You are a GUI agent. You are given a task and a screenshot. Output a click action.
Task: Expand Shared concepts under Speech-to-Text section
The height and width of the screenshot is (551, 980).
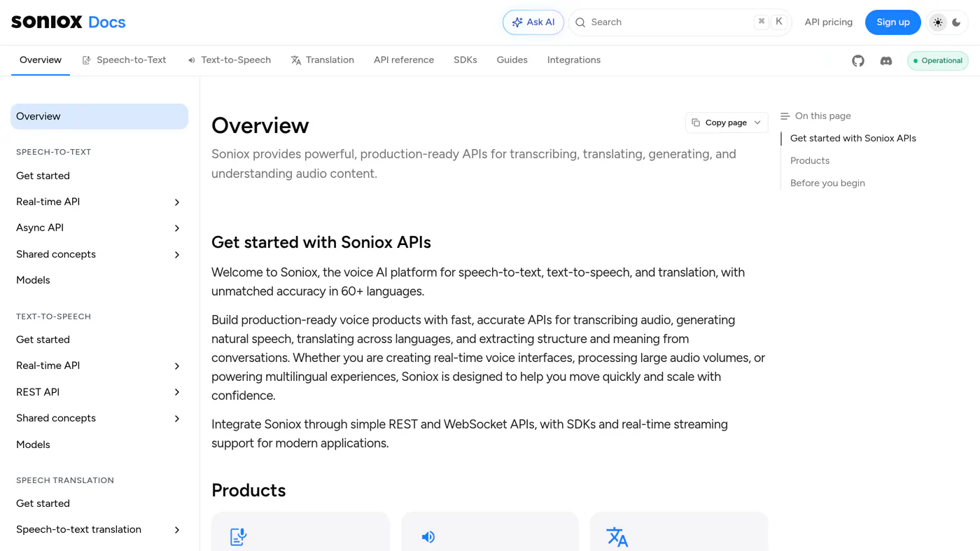coord(99,254)
